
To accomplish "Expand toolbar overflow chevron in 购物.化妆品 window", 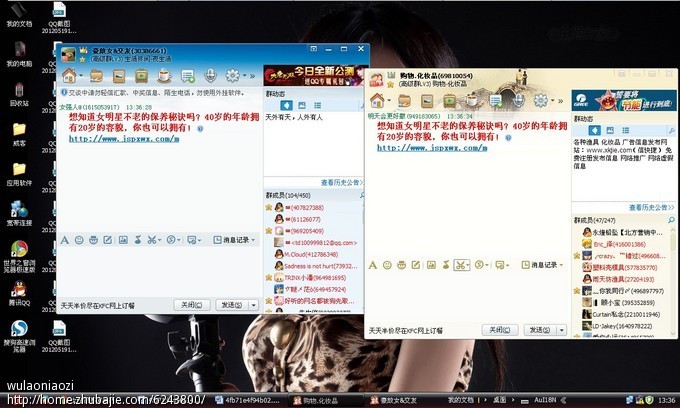I will (x=560, y=101).
